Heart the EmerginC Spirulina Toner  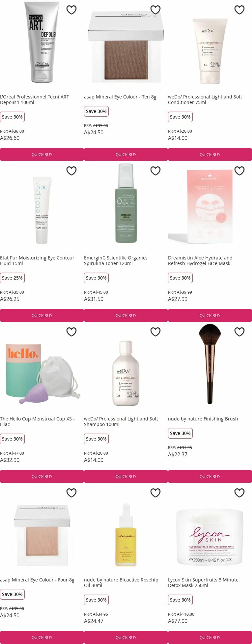click(x=155, y=171)
